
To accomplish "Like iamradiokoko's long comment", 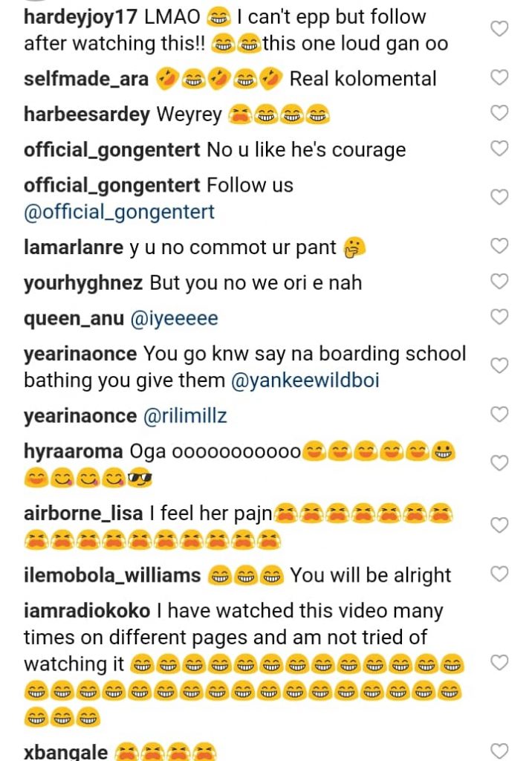I will coord(500,663).
